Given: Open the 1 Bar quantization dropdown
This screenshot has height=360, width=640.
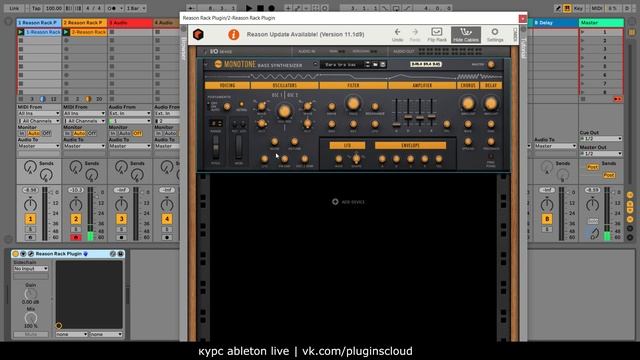Looking at the screenshot, I should [x=136, y=8].
